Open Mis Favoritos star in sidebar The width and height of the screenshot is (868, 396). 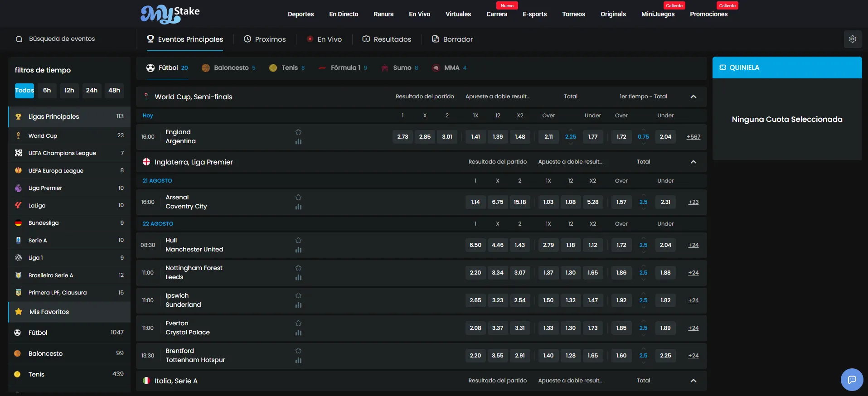coord(19,312)
